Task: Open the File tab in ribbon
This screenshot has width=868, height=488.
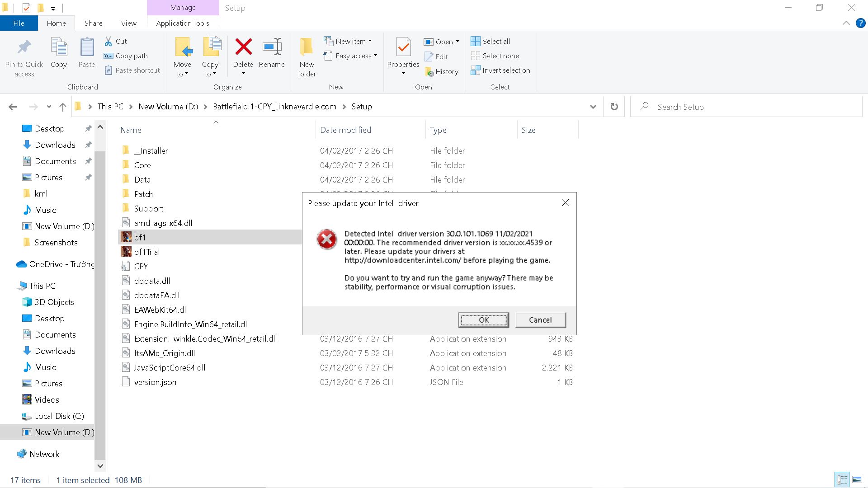Action: (19, 23)
